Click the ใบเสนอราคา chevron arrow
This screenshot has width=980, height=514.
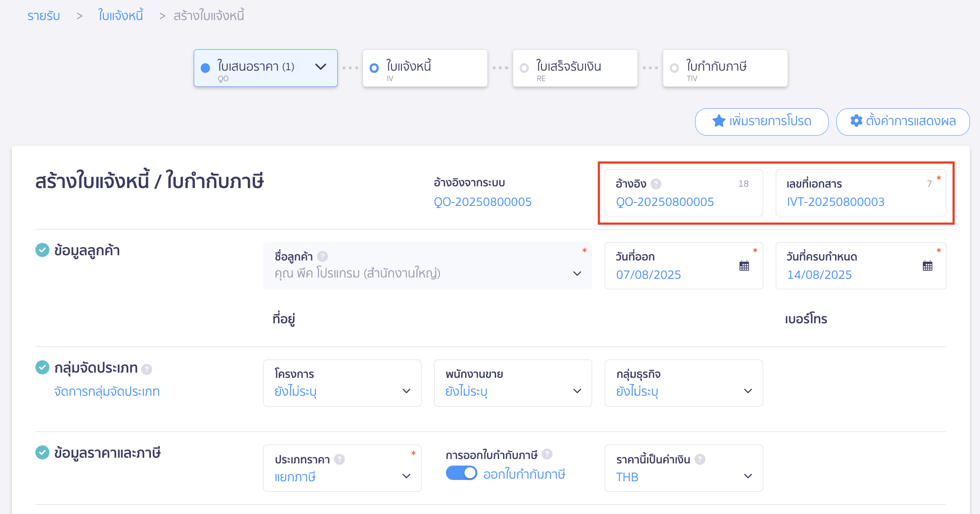point(321,67)
